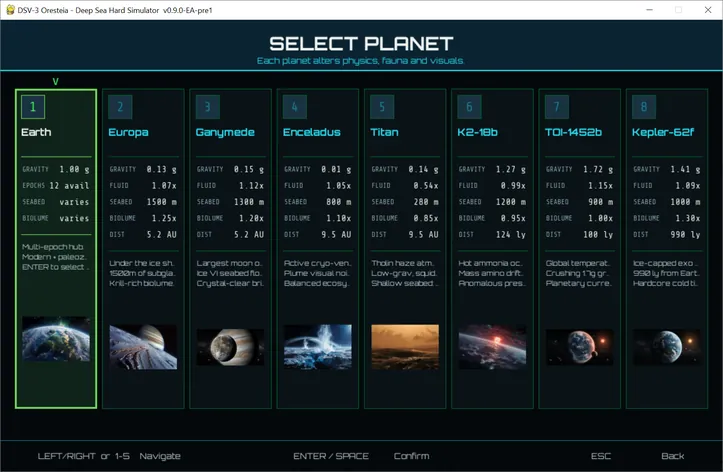Click the number 4 badge on Enceladus card
The height and width of the screenshot is (472, 723).
click(295, 107)
